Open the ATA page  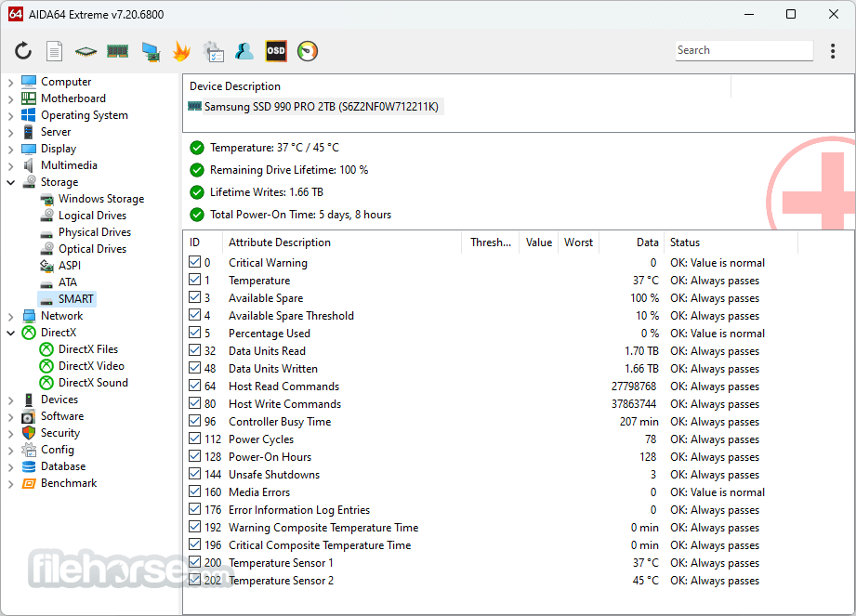click(68, 282)
